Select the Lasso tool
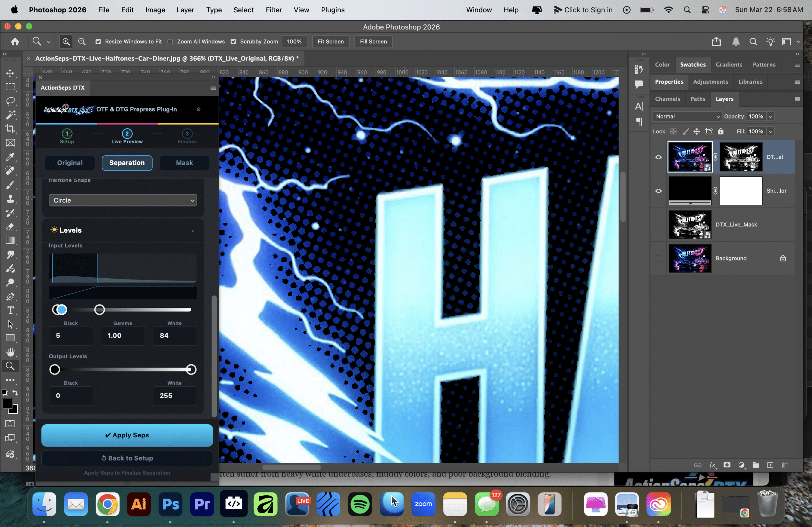This screenshot has height=527, width=812. [10, 101]
